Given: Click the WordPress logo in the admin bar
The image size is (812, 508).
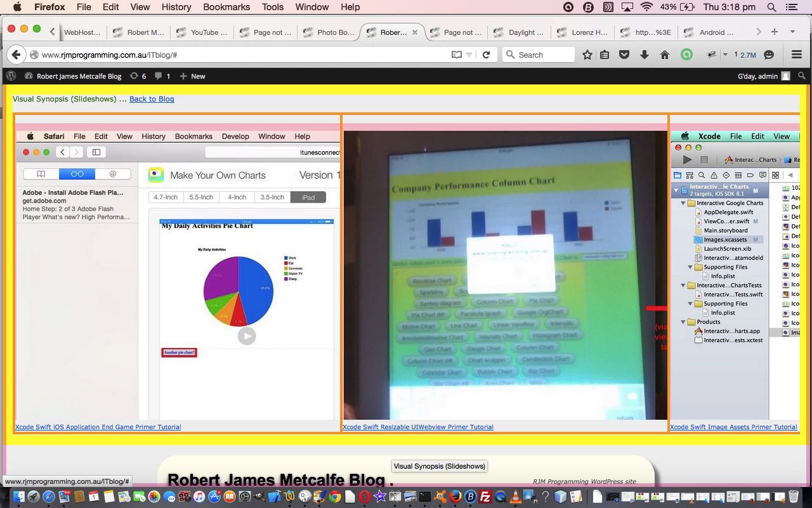Looking at the screenshot, I should tap(11, 76).
